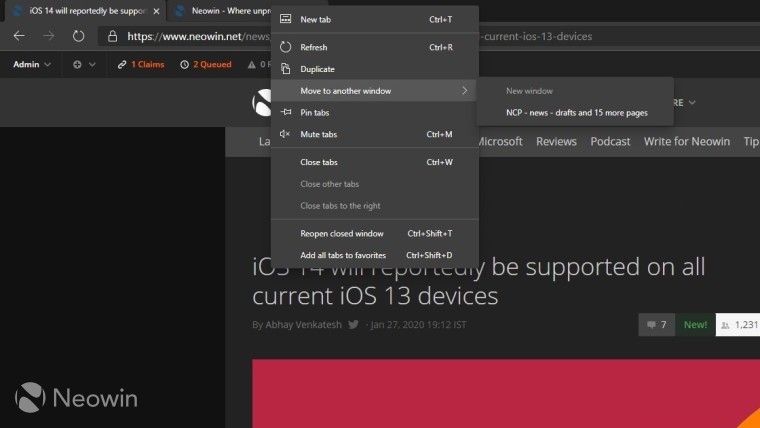This screenshot has height=428, width=760.
Task: Open the comments count button showing 7
Action: tap(656, 325)
